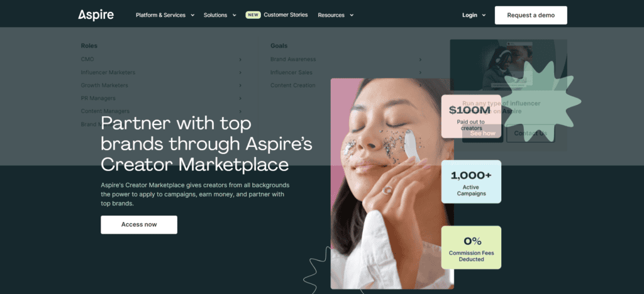644x294 pixels.
Task: Open Platform & Services dropdown chevron
Action: pos(192,15)
